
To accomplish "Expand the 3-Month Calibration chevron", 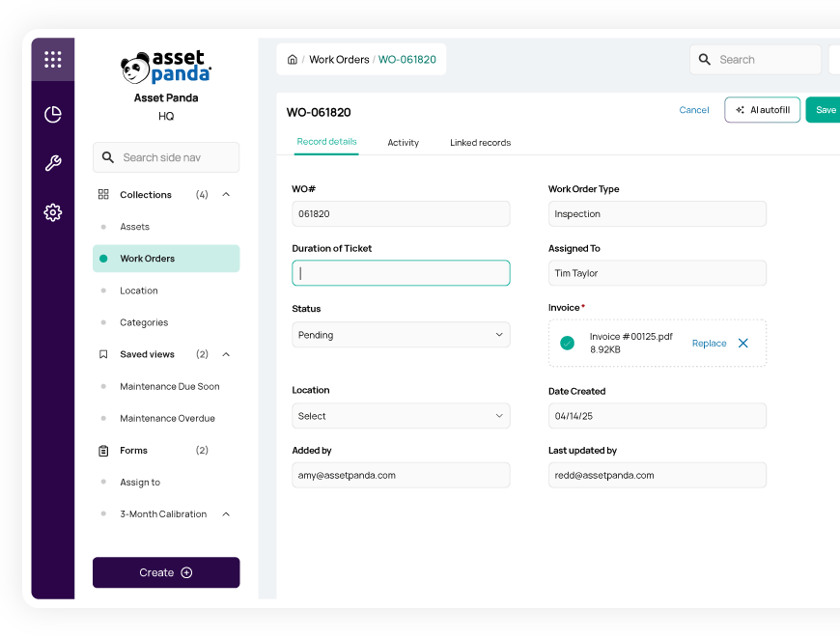I will pos(226,514).
